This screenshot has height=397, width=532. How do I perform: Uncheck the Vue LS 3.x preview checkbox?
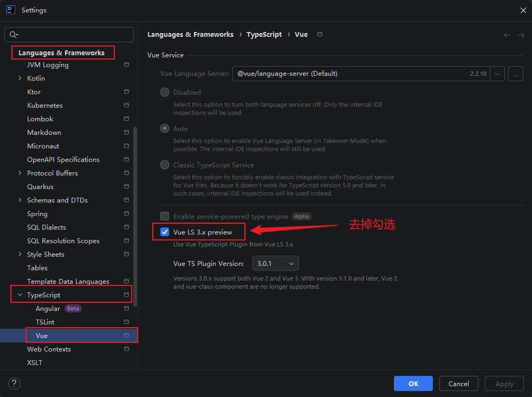[165, 232]
